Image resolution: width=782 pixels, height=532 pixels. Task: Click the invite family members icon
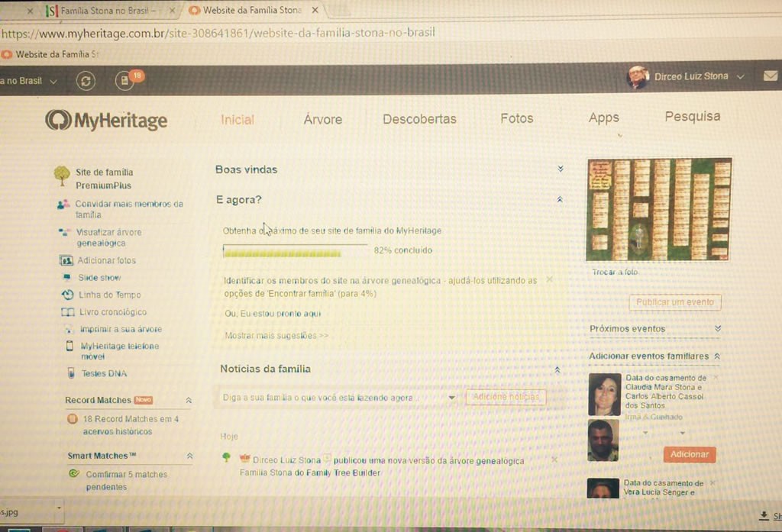(63, 205)
